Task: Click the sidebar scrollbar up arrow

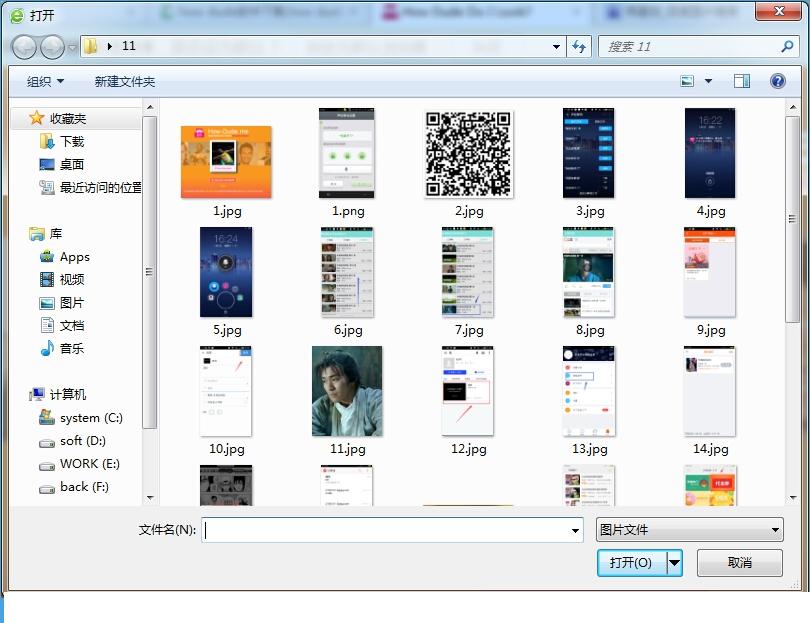Action: click(x=150, y=107)
